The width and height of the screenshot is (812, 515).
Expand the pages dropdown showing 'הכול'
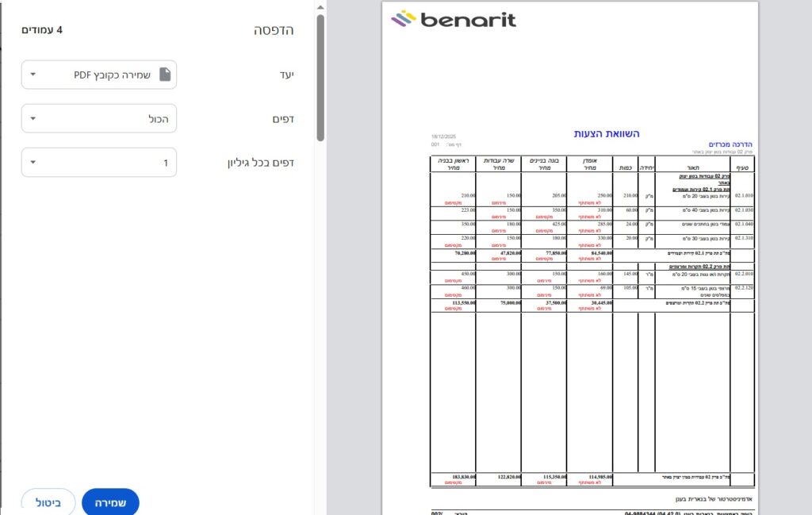[99, 118]
